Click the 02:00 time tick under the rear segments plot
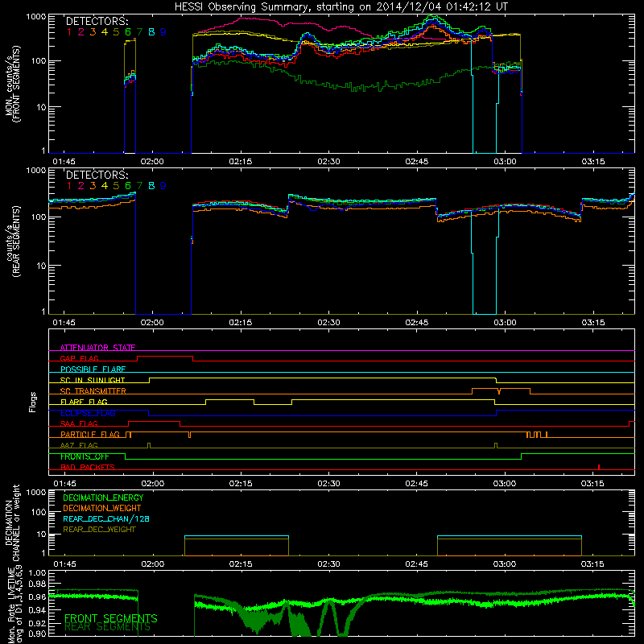The width and height of the screenshot is (644, 644). [x=152, y=323]
